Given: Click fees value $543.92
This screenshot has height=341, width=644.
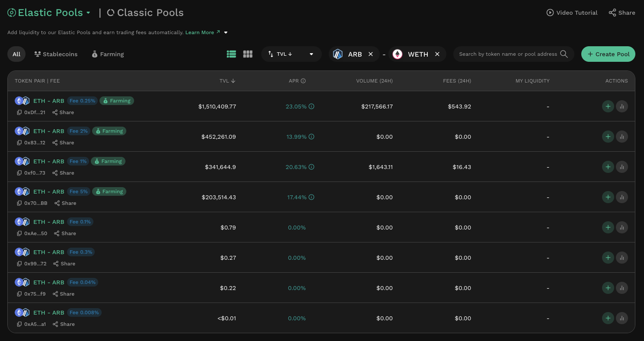Looking at the screenshot, I should click(459, 106).
